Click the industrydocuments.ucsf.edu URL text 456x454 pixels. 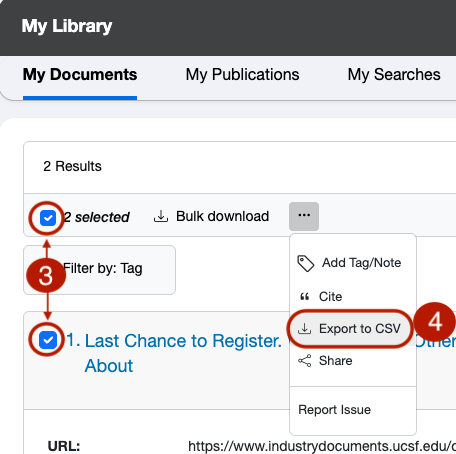pos(322,446)
